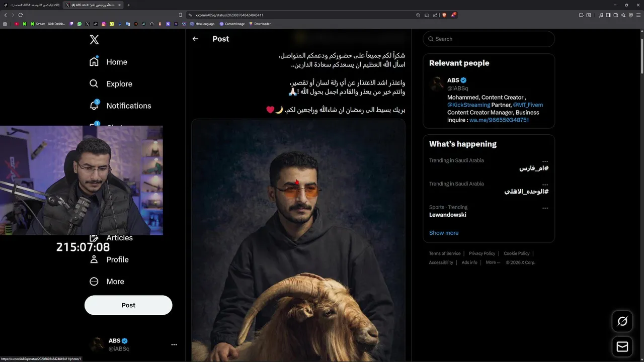
Task: Open options for trending #ام_فارس
Action: tap(545, 161)
